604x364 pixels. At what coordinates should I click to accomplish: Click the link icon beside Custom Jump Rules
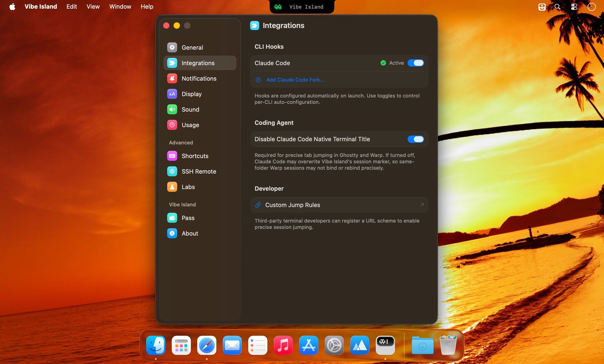[258, 205]
